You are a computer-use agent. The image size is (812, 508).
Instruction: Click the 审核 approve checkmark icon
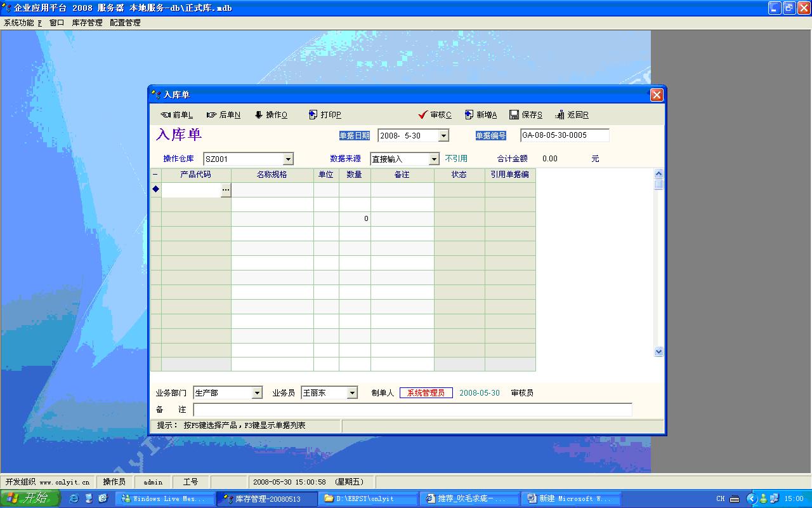[x=422, y=115]
